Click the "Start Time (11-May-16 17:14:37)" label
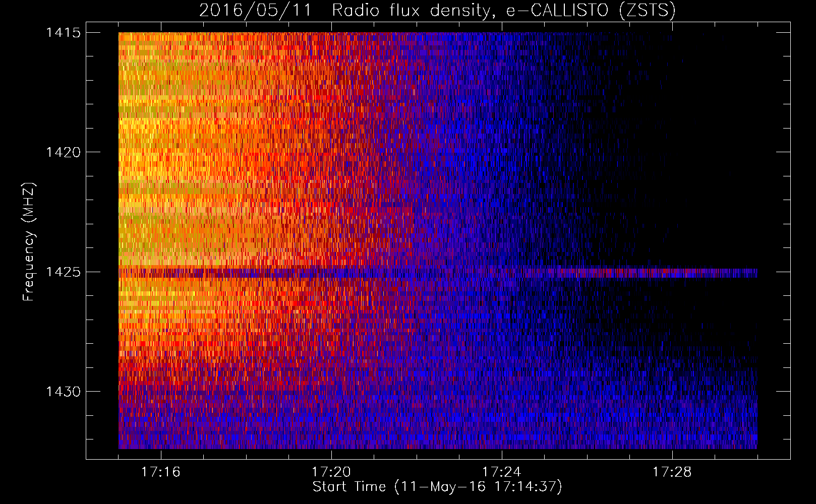Viewport: 816px width, 504px height. tap(437, 487)
